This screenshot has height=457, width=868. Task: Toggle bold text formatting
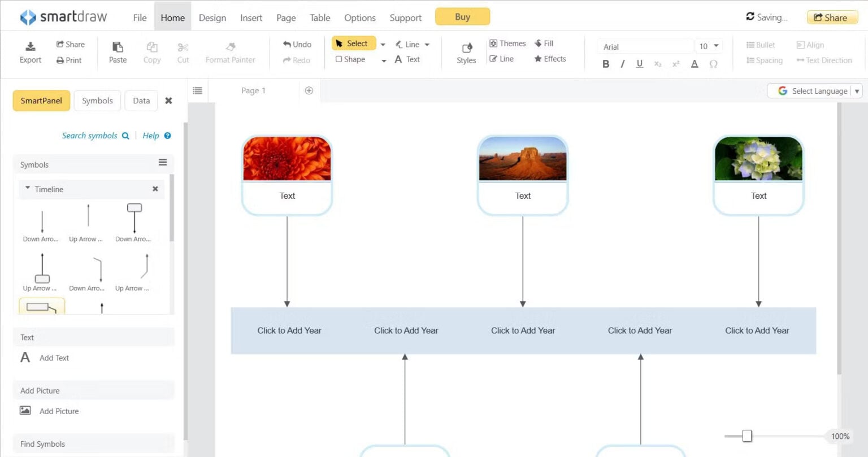point(605,64)
